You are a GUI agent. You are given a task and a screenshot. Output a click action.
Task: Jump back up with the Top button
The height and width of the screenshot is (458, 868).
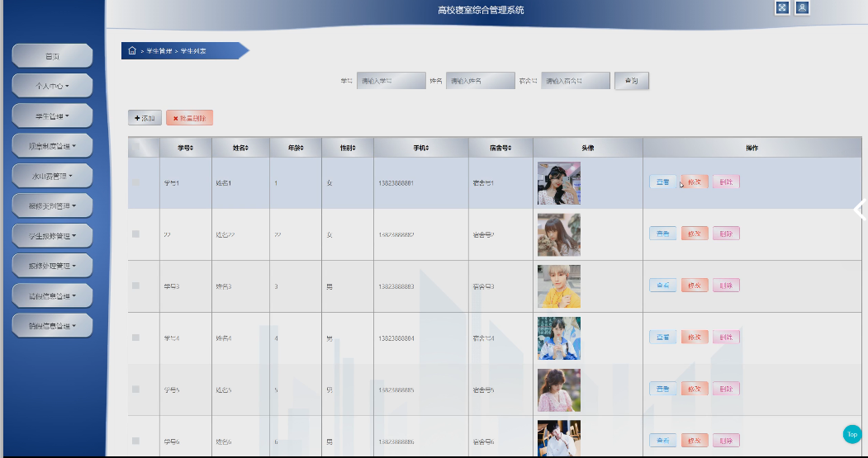coord(852,434)
